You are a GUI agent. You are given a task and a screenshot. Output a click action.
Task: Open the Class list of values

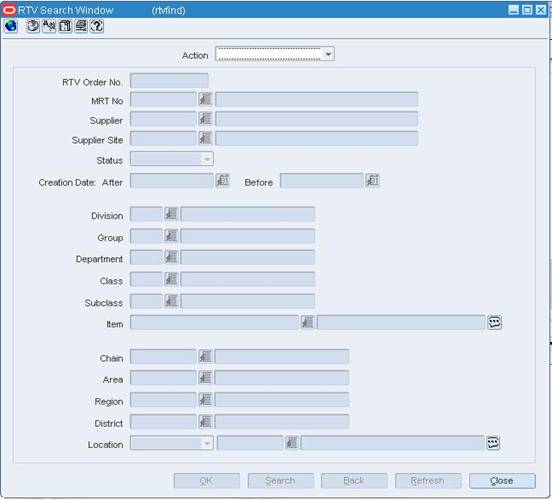(x=171, y=279)
